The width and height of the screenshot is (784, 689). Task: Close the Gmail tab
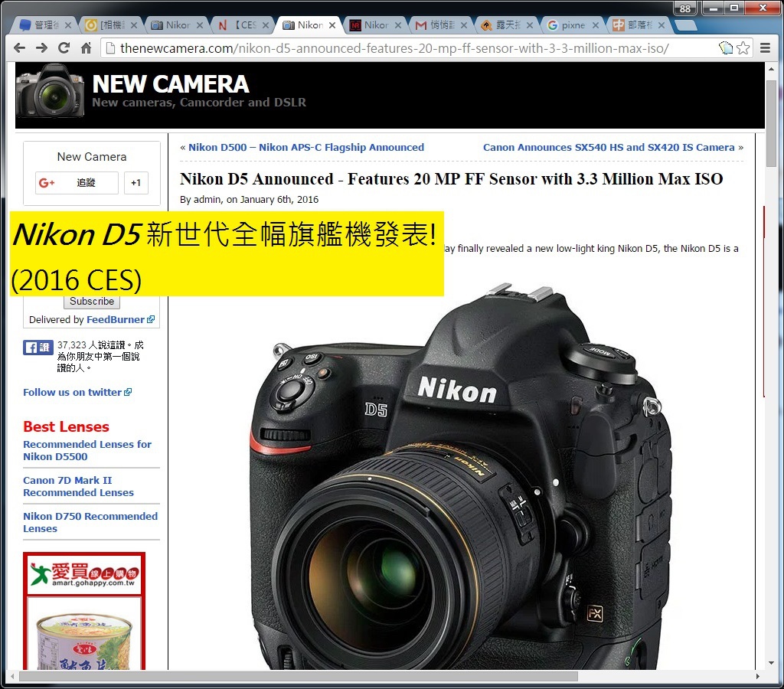[x=464, y=25]
